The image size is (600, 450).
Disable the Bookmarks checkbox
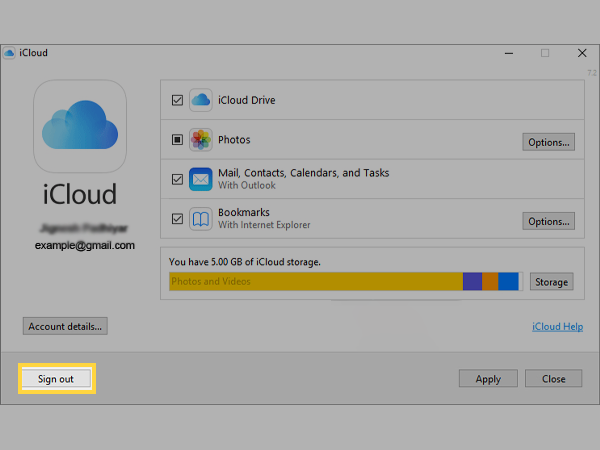177,219
